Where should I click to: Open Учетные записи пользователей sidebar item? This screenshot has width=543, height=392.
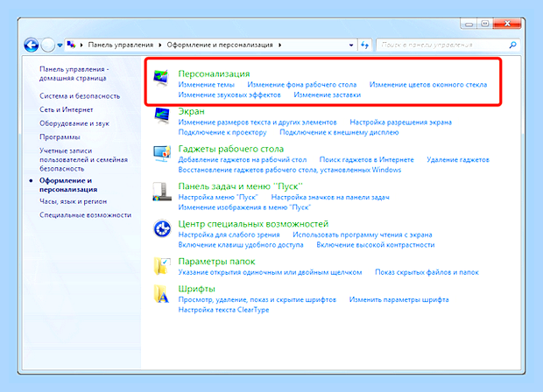click(x=83, y=160)
